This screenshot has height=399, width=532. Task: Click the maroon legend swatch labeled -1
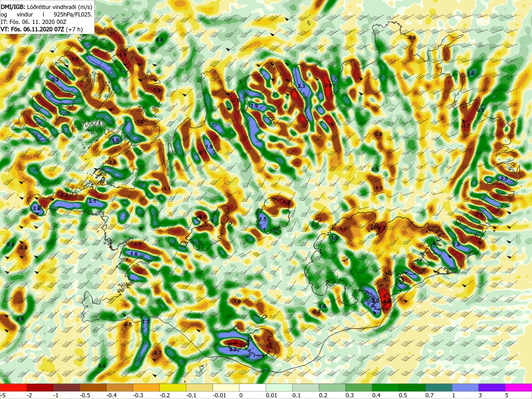(66, 387)
